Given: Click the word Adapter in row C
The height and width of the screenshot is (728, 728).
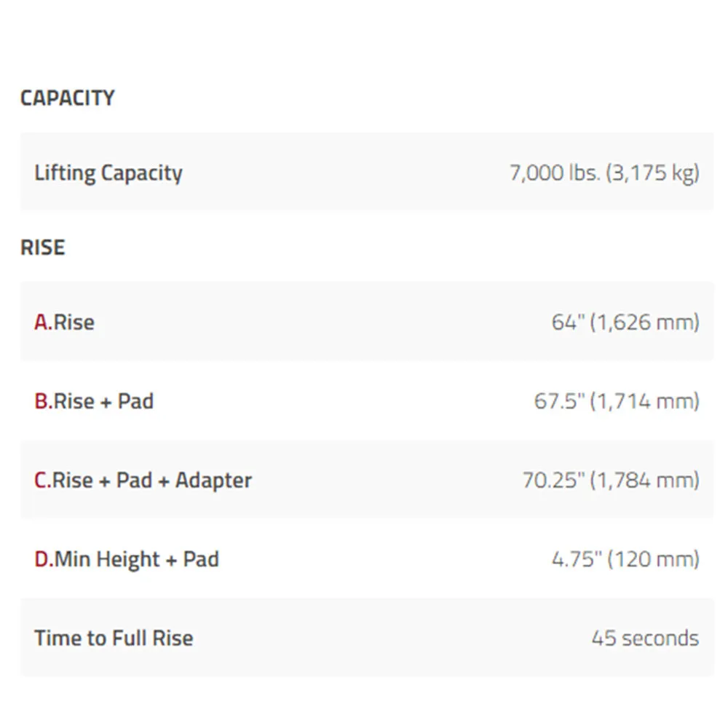Looking at the screenshot, I should coord(213,480).
